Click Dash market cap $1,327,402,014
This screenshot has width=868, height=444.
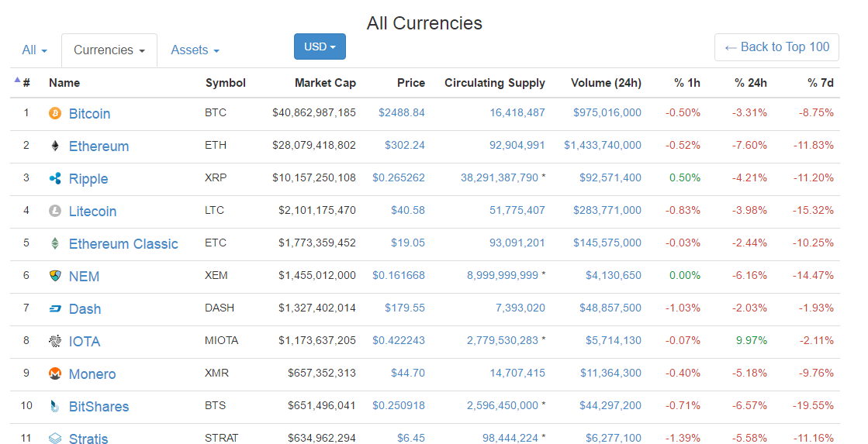(317, 308)
